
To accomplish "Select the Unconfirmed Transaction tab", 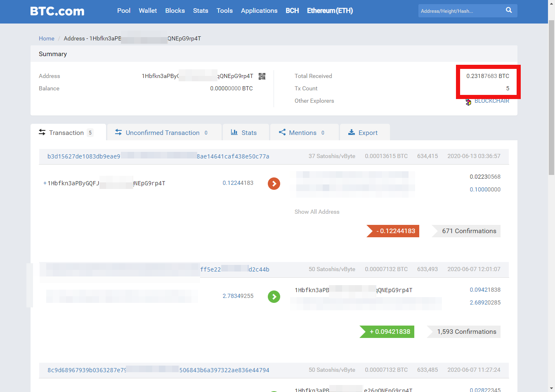I will point(164,132).
